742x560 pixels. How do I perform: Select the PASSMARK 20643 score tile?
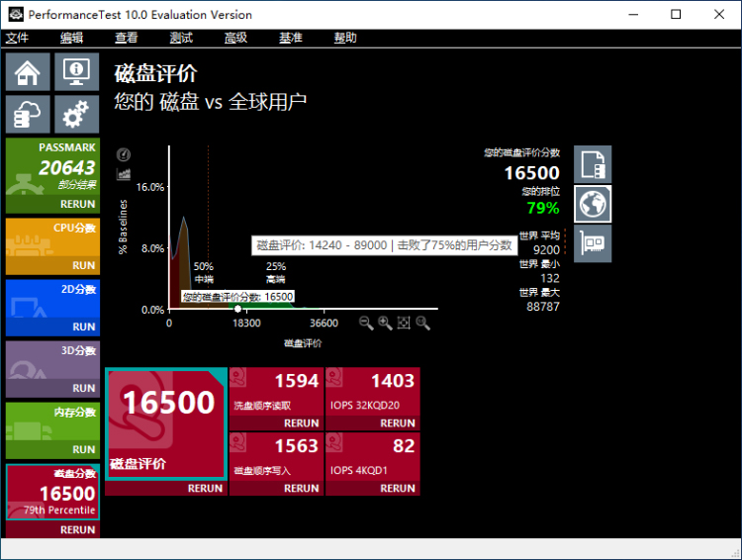click(x=53, y=166)
